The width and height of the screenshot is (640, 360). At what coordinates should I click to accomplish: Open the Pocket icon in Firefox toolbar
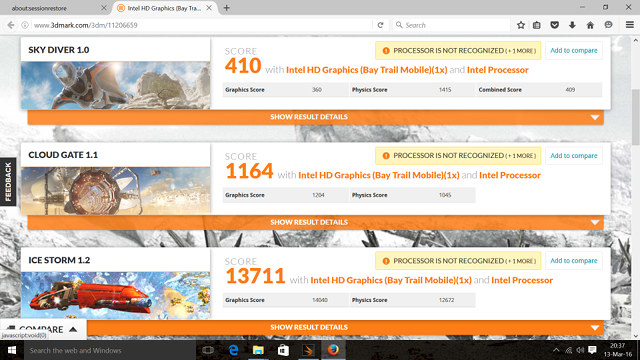pos(554,25)
